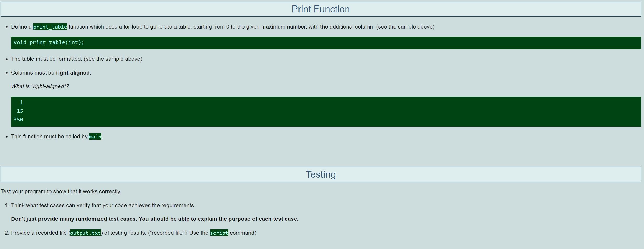Click the value 350 in code sample
Screen dimensions: 644x249
[18, 120]
